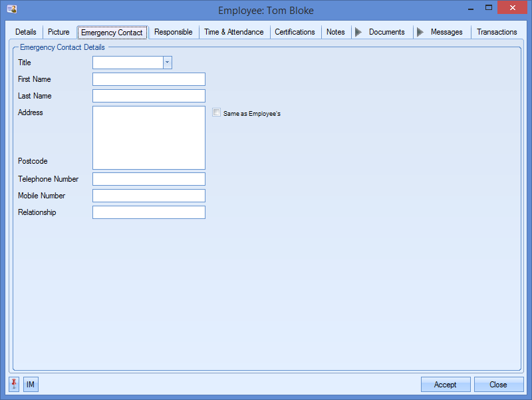Click the Relationship input field
This screenshot has width=532, height=400.
[x=149, y=212]
